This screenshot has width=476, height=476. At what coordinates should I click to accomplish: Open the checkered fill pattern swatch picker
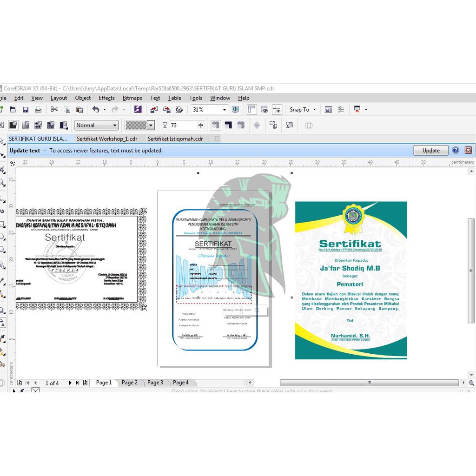pos(150,125)
